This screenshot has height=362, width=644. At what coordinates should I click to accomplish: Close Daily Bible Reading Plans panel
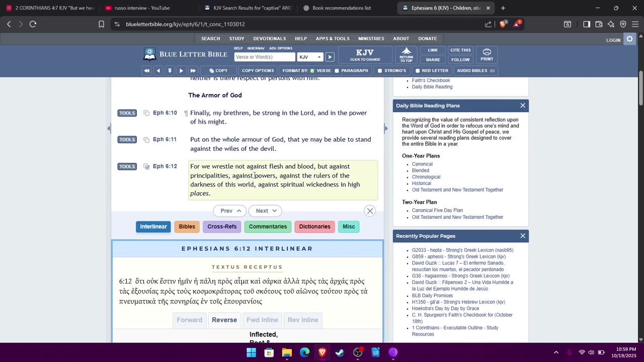pos(523,106)
